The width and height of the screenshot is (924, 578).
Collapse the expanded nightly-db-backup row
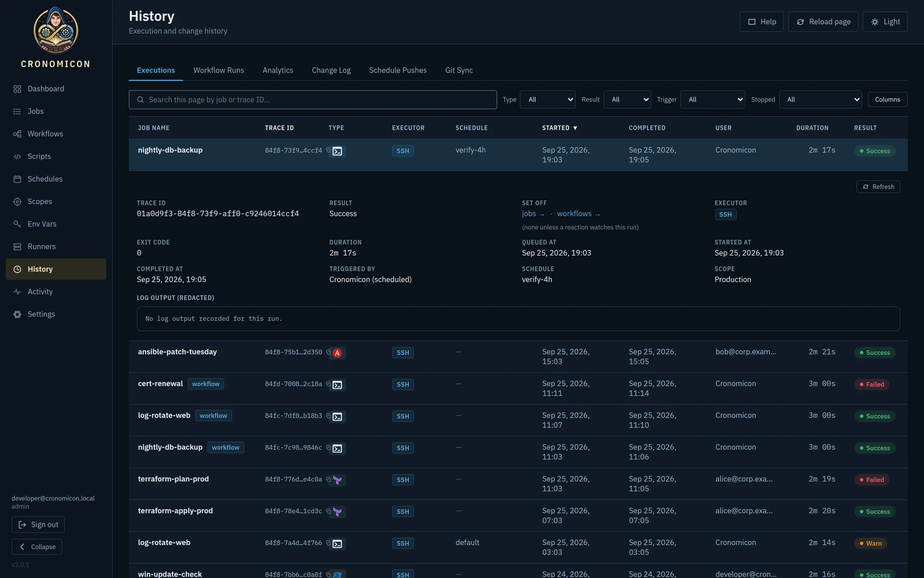pyautogui.click(x=518, y=155)
